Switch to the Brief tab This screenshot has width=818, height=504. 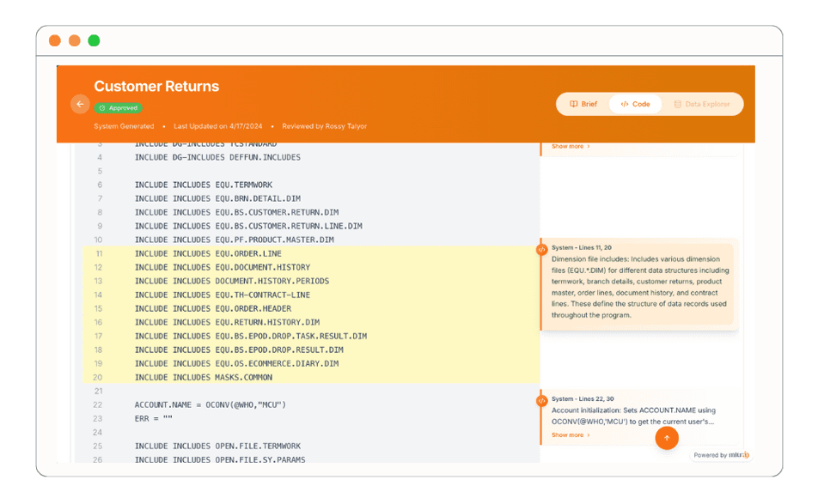(583, 104)
